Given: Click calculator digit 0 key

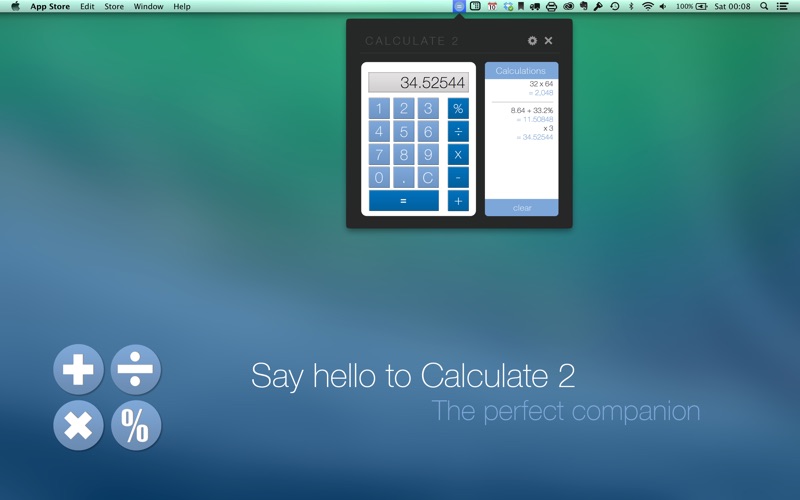Looking at the screenshot, I should tap(379, 178).
